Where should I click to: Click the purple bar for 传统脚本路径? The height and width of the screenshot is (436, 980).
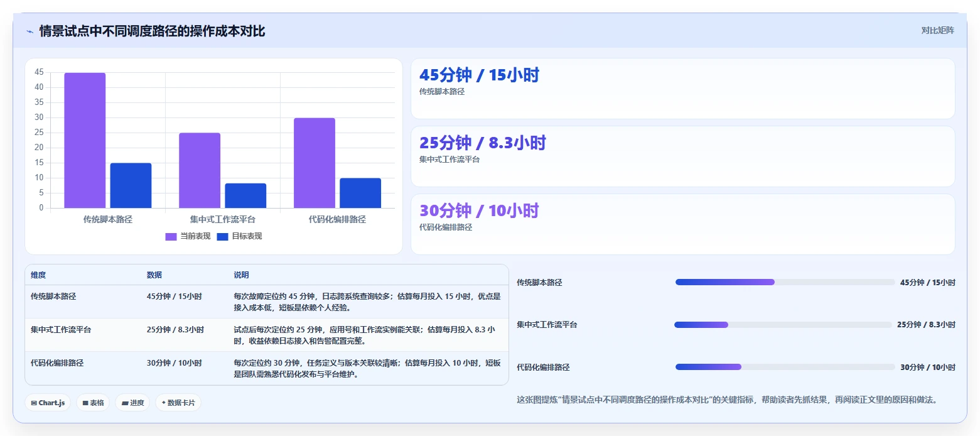point(85,140)
